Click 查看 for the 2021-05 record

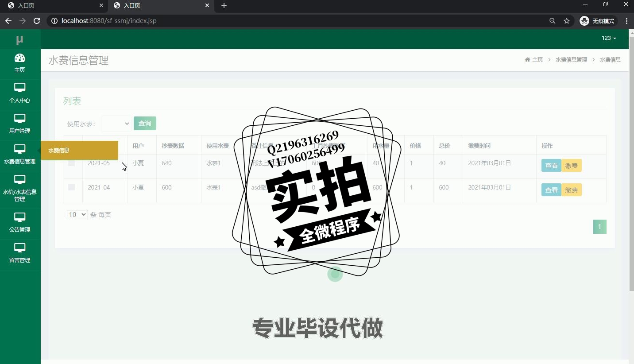tap(551, 166)
